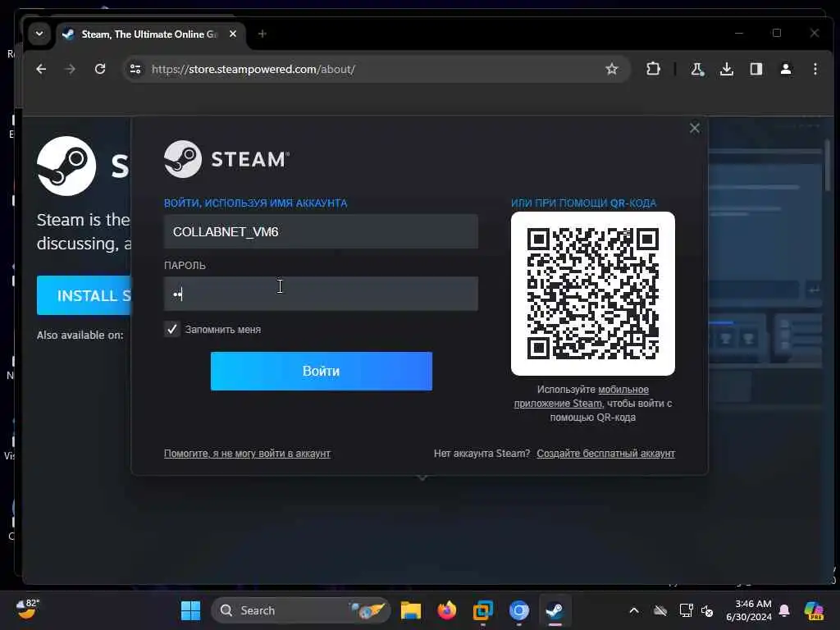The image size is (840, 630).
Task: Click the password input field
Action: (x=321, y=294)
